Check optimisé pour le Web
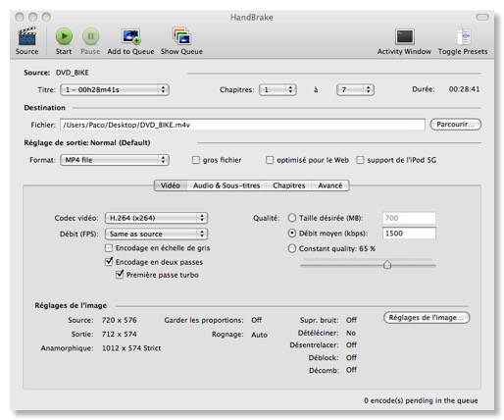The image size is (504, 420). [270, 160]
